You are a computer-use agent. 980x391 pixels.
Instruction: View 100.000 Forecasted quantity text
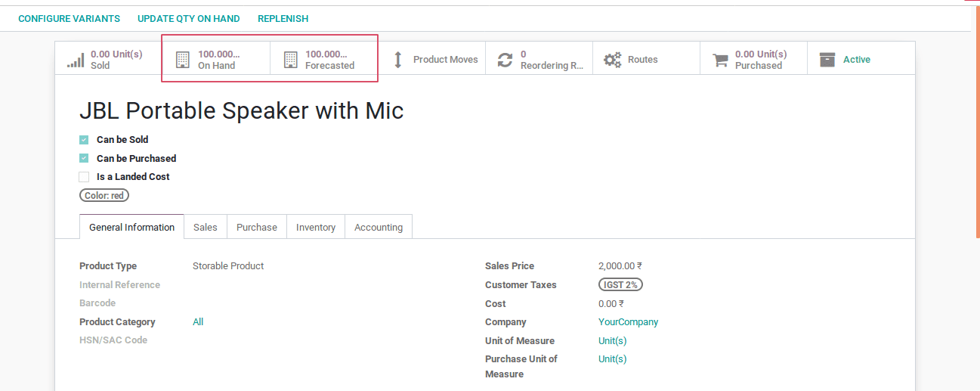(329, 60)
